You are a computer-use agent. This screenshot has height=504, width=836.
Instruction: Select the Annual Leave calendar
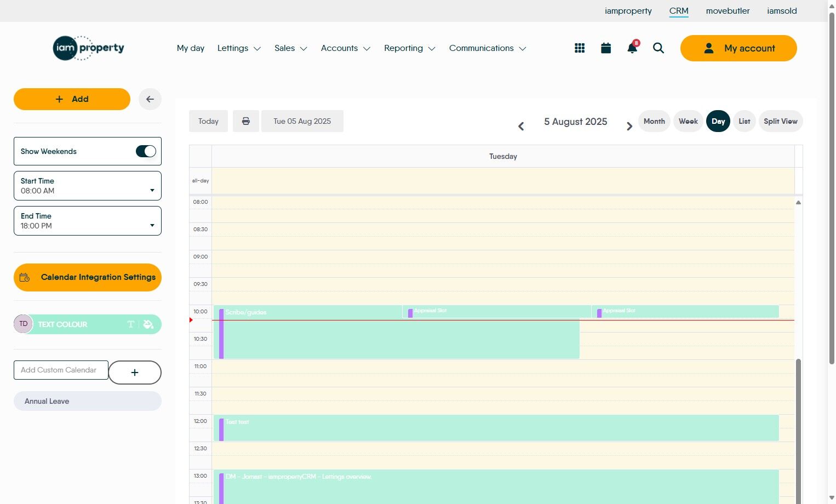pyautogui.click(x=88, y=401)
